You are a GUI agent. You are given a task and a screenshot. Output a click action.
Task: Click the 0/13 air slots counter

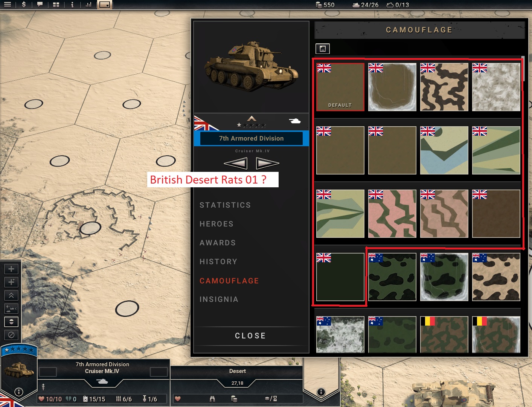[398, 5]
